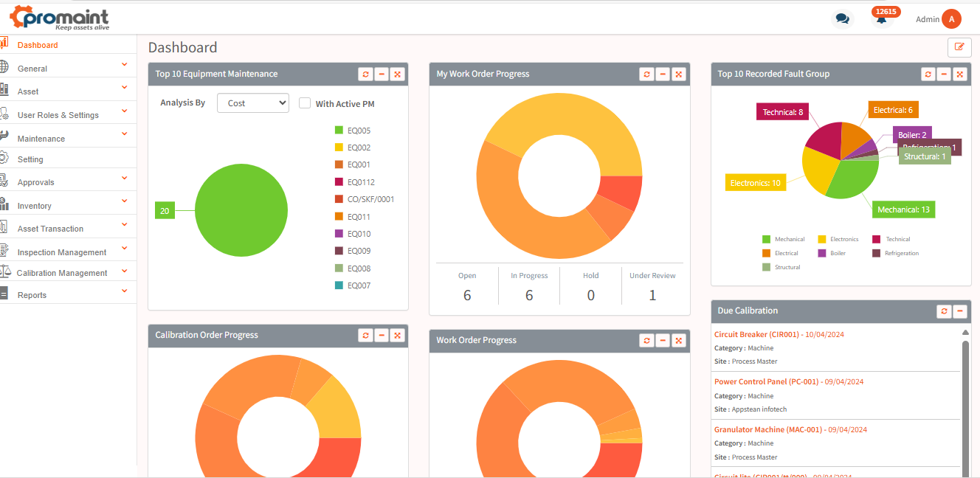980x478 pixels.
Task: Refresh the Top 10 Recorded Fault Group chart
Action: pyautogui.click(x=928, y=74)
